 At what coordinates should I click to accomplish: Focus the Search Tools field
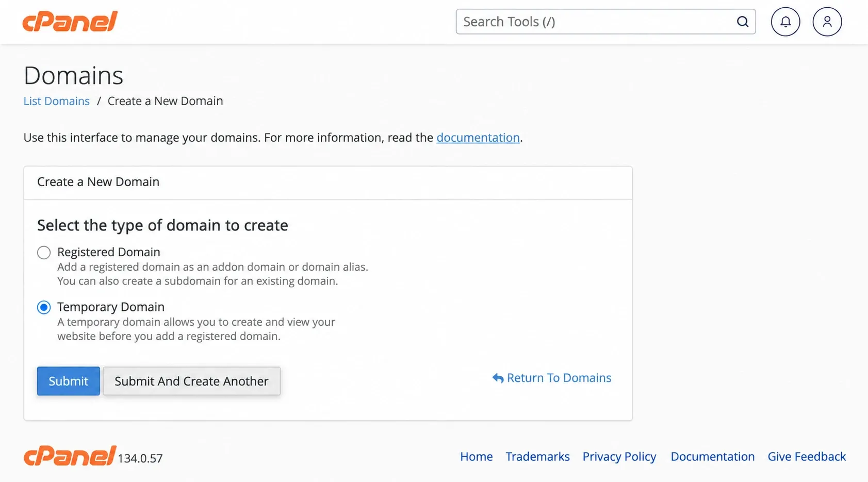606,22
